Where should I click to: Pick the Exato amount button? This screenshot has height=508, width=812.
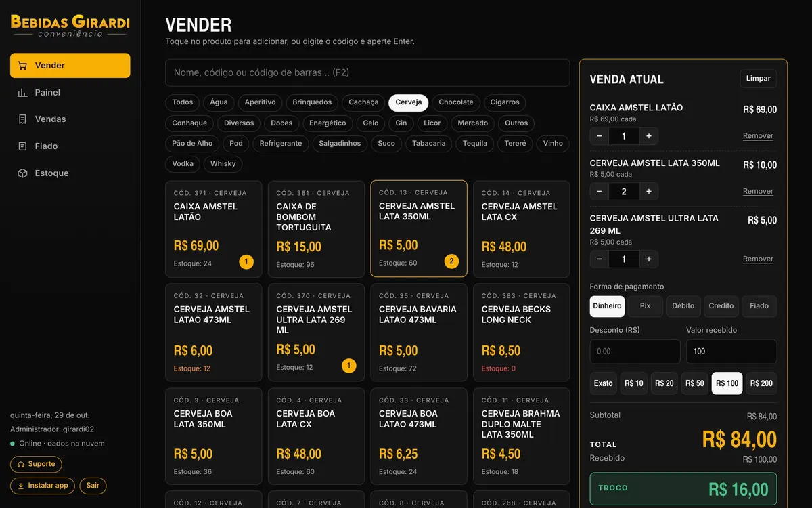tap(604, 383)
